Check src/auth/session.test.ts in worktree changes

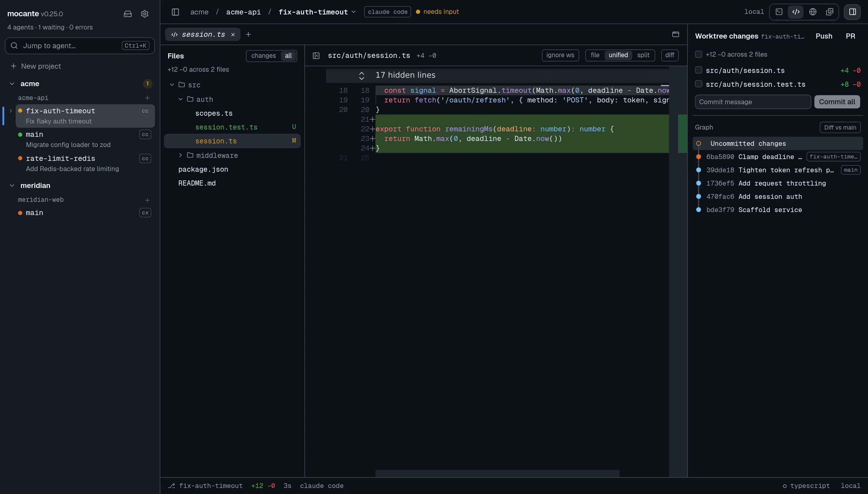(699, 84)
